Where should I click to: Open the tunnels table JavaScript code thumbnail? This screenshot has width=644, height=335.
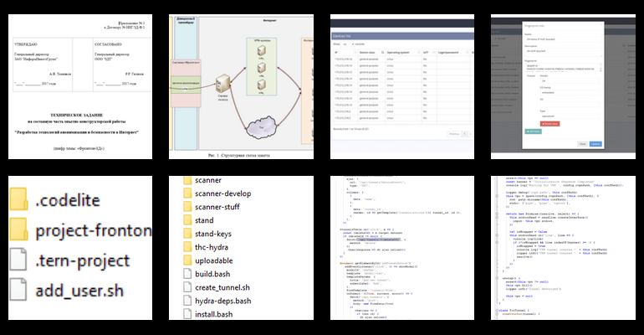402,248
